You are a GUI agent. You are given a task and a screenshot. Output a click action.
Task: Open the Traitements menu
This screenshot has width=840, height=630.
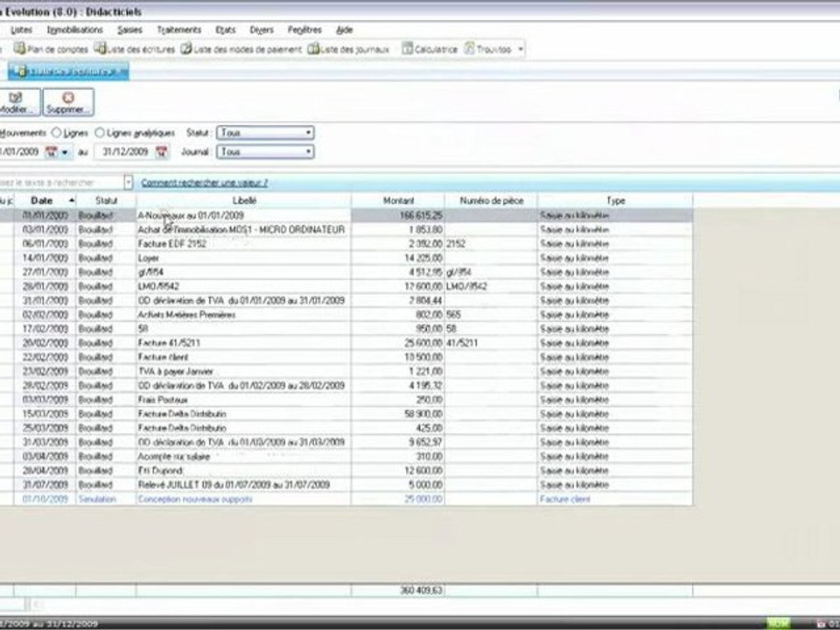(x=178, y=30)
